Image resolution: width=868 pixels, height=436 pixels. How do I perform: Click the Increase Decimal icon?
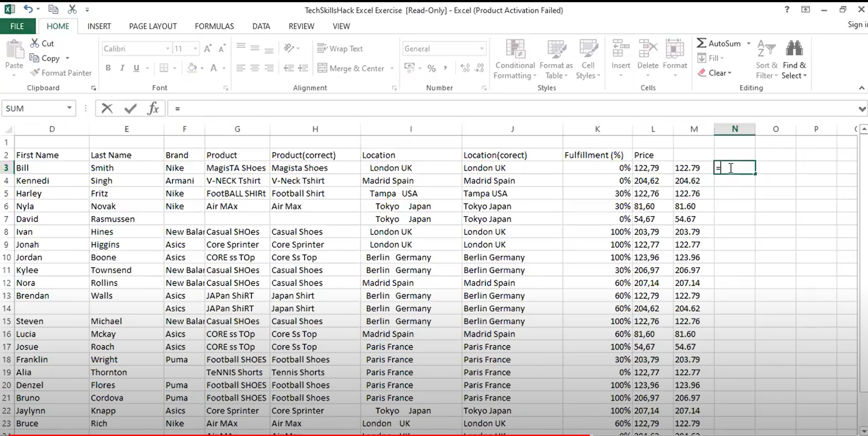coord(465,68)
